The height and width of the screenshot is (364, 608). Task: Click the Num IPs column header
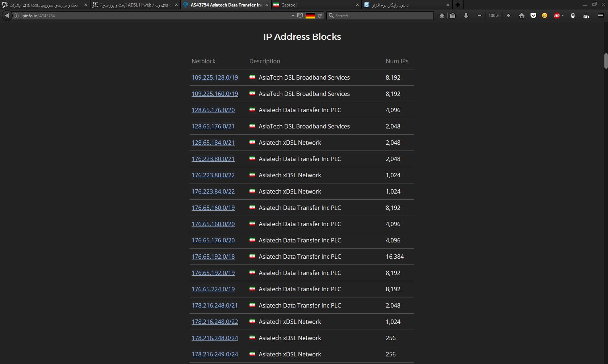point(397,61)
